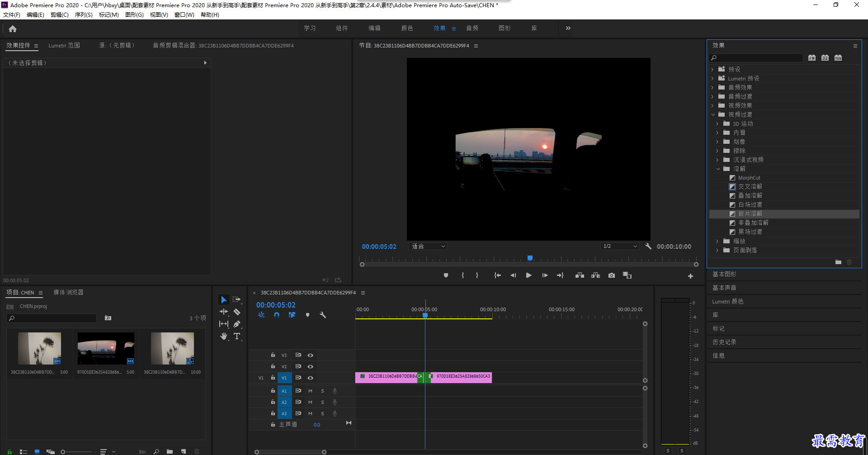The image size is (868, 455).
Task: Open program monitor settings wrench
Action: 648,246
